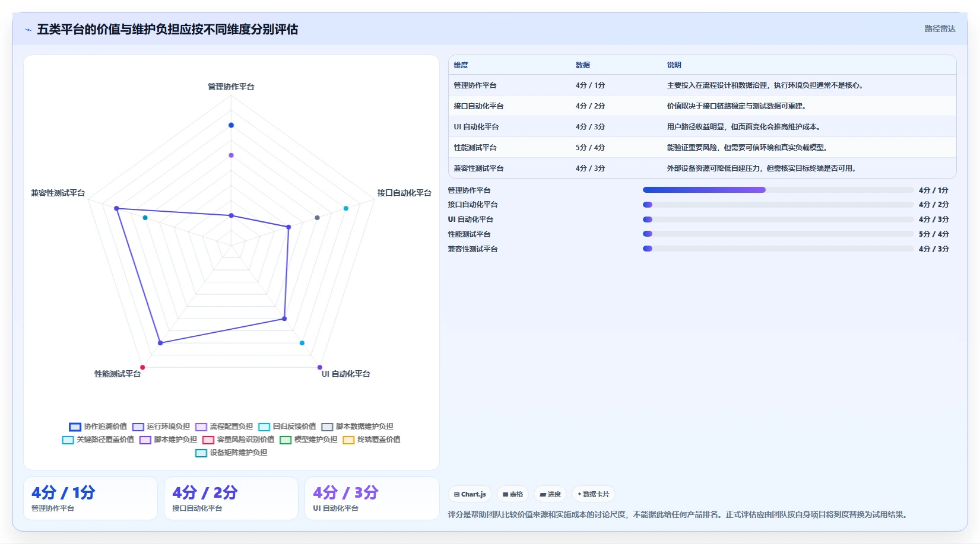Click table cell 4分 / 2分
Screen dimensions: 980x544
590,106
